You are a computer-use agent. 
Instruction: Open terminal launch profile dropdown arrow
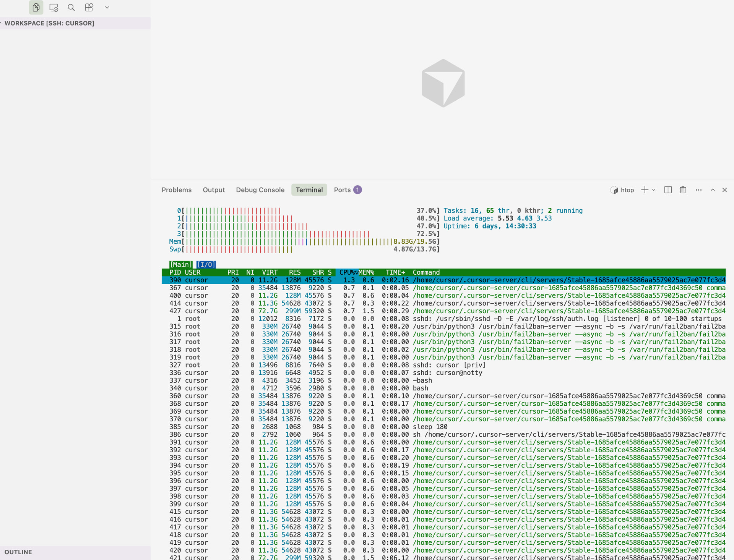click(x=654, y=190)
